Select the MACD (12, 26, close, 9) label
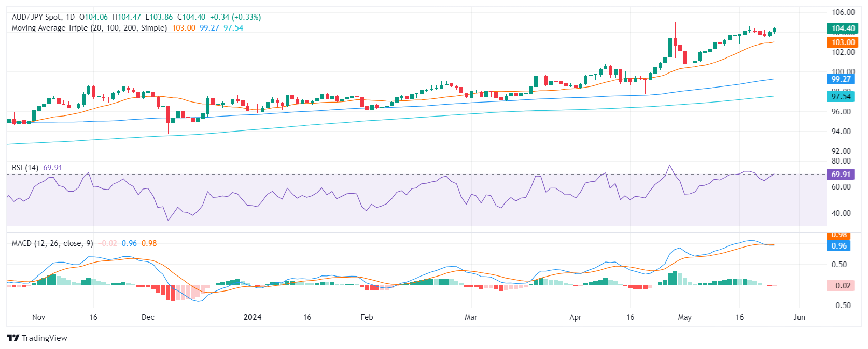The height and width of the screenshot is (349, 868). tap(52, 243)
